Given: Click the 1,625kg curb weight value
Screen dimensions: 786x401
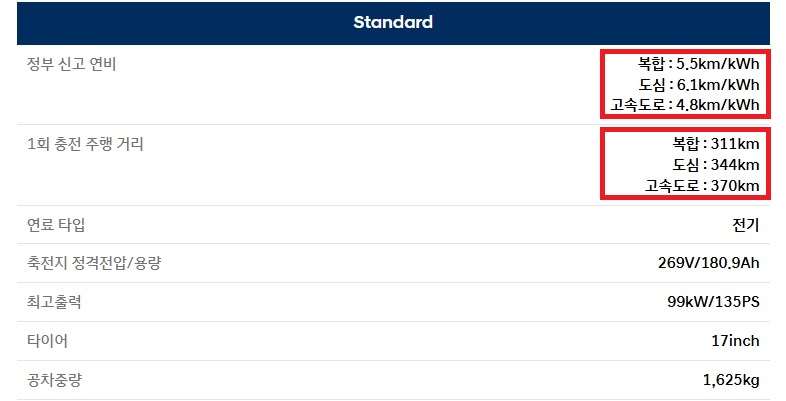Looking at the screenshot, I should [731, 380].
